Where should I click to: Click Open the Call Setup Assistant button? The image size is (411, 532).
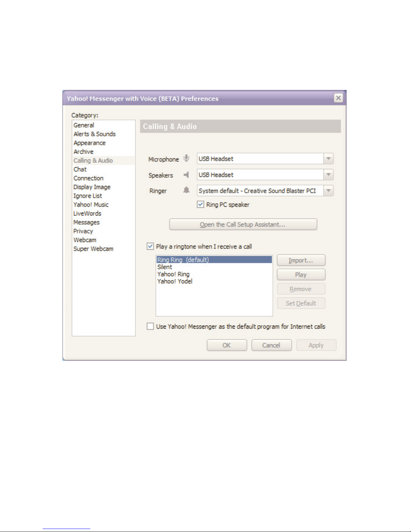243,225
